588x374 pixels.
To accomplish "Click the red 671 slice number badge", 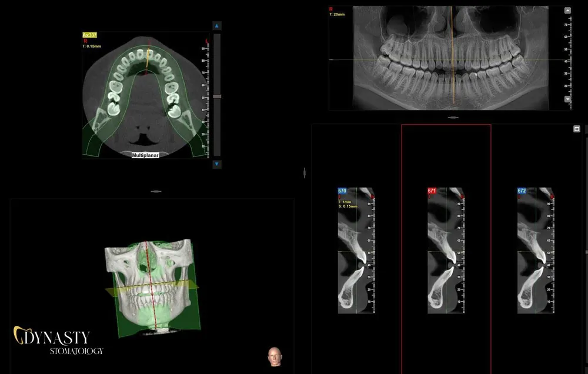I will [432, 191].
